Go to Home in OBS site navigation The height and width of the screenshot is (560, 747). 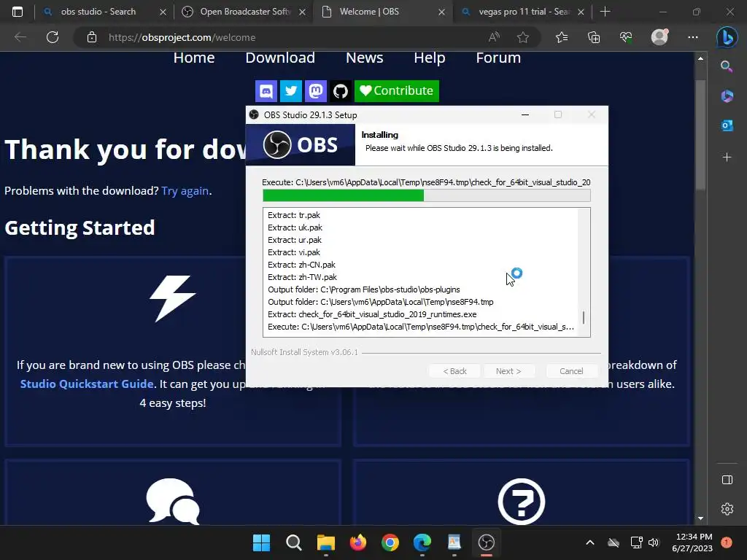point(194,58)
